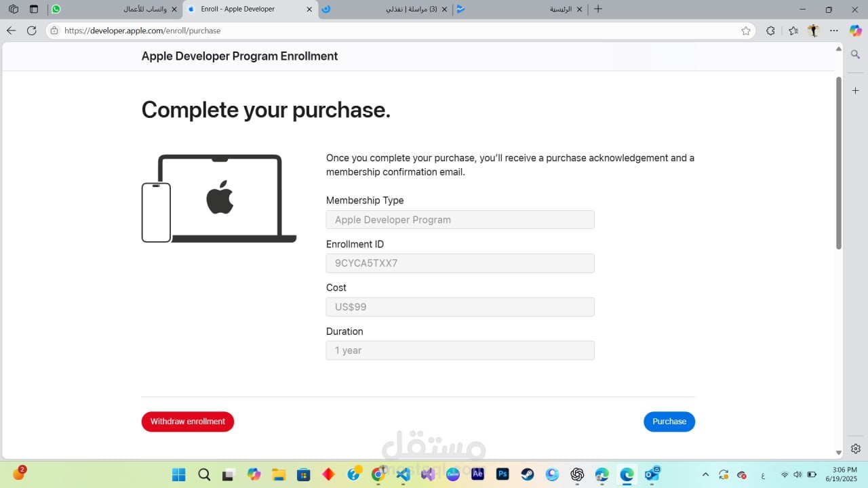Reload the Apple Developer enrollment page
Image resolution: width=868 pixels, height=488 pixels.
point(32,30)
